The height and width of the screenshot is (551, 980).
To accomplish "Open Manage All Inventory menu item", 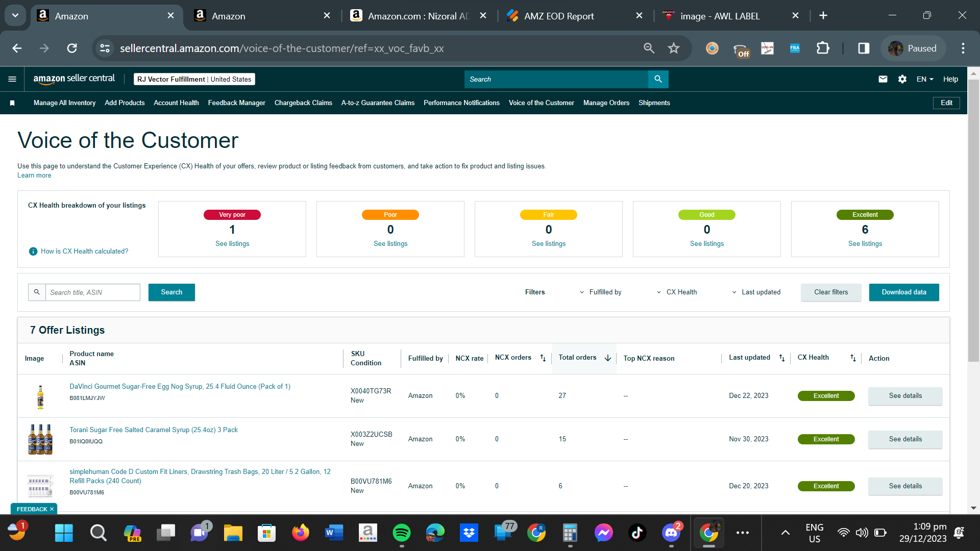I will coord(64,103).
